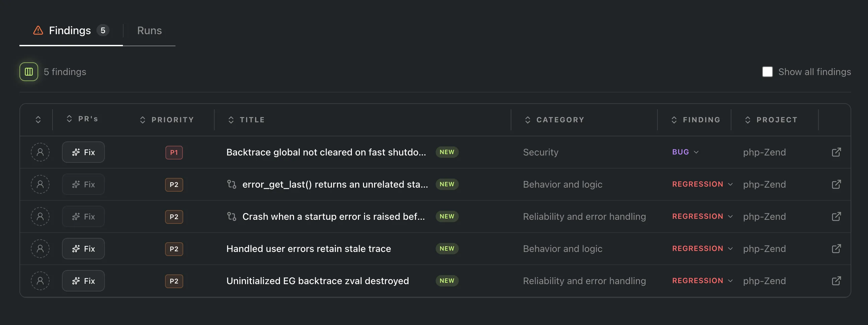Click Behavior and logic in error_get_last() row

click(x=562, y=184)
